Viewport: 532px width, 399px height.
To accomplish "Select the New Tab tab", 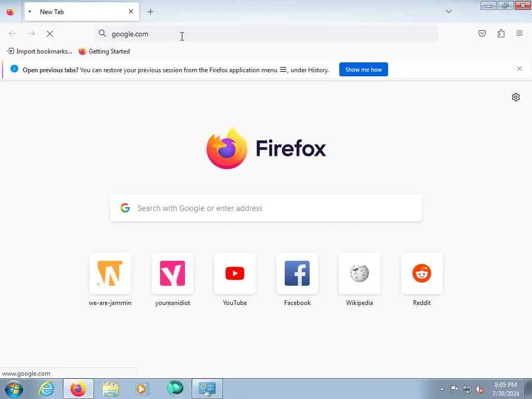I will coord(82,12).
